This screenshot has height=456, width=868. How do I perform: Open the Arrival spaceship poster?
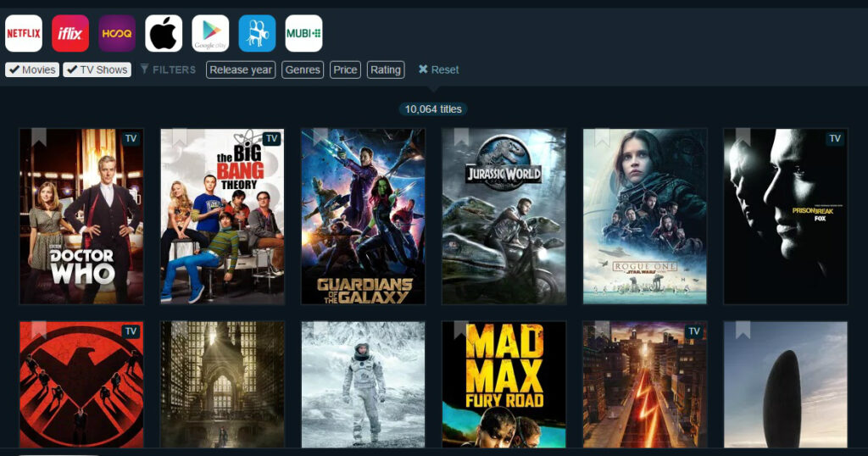(786, 385)
